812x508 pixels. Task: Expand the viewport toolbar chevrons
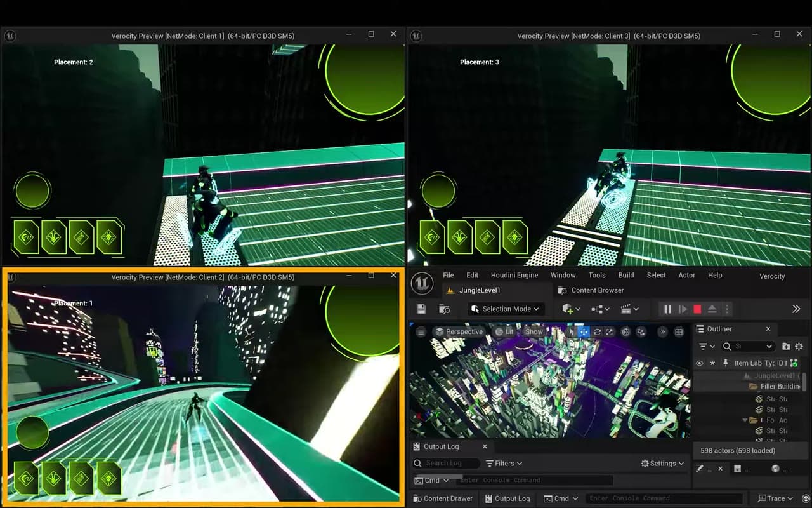(x=662, y=331)
